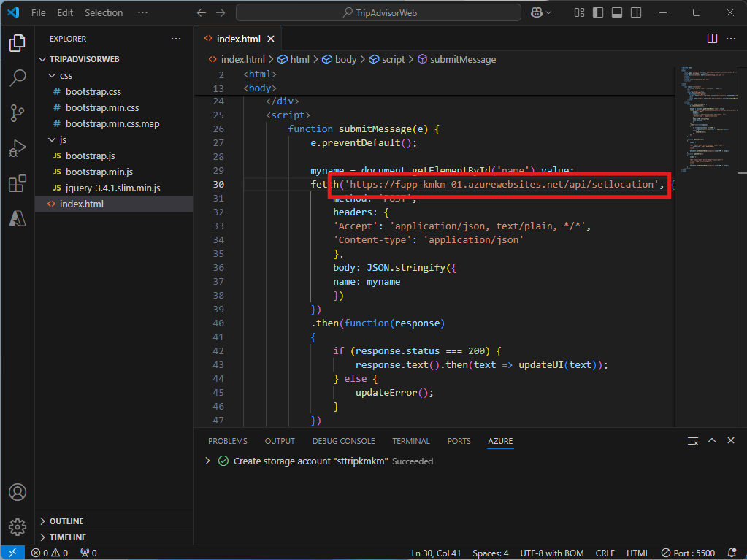Clear the Azure activity log list

tap(693, 441)
